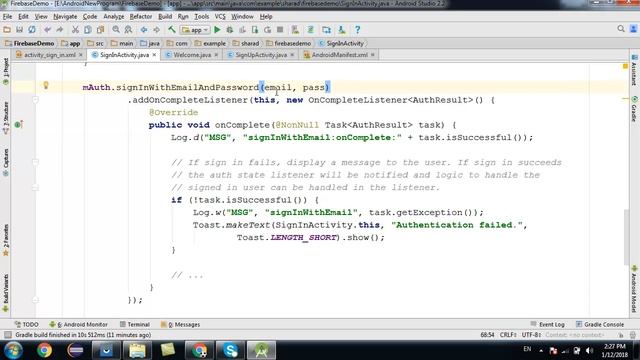The image size is (640, 360).
Task: Switch to activity_sign_in.xml tab
Action: 49,55
